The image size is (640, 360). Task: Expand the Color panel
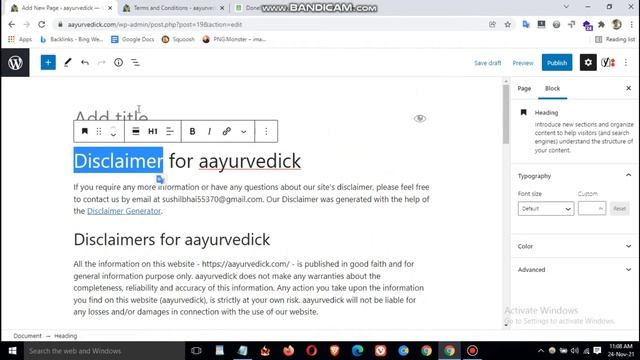(574, 246)
